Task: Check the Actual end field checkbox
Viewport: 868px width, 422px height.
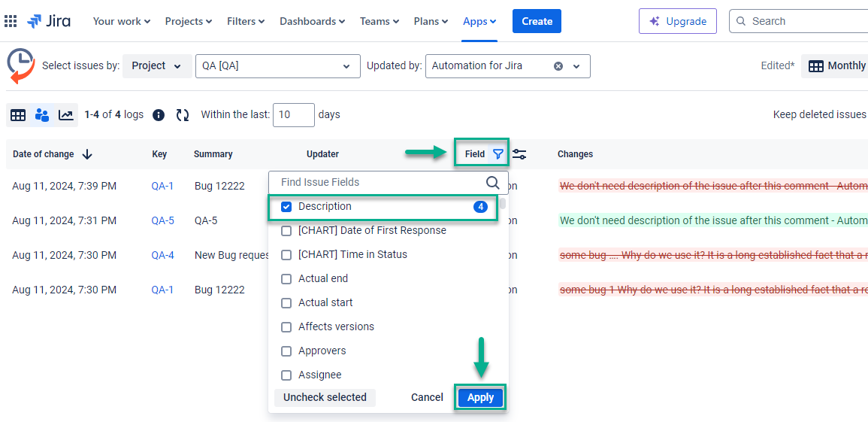Action: tap(286, 279)
